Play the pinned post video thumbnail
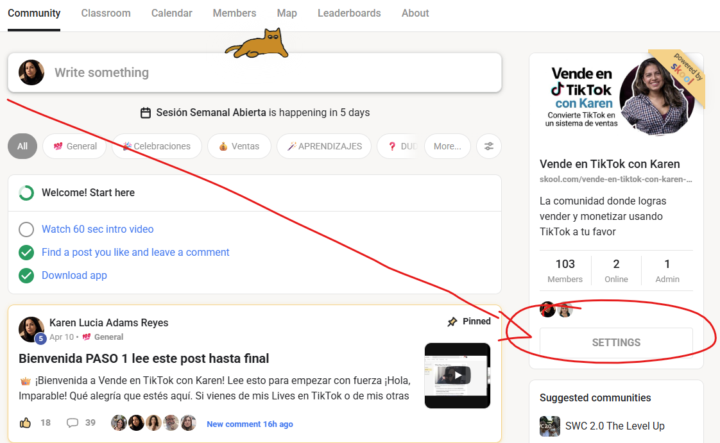 (x=457, y=375)
